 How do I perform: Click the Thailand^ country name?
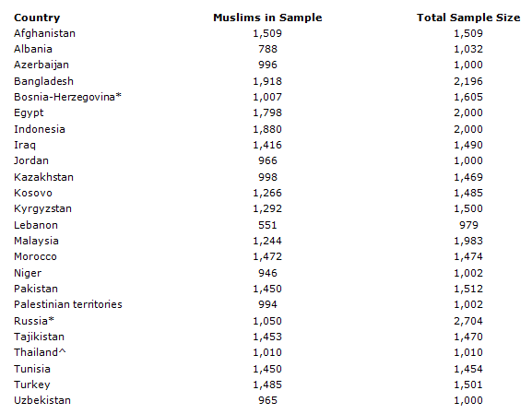40,352
